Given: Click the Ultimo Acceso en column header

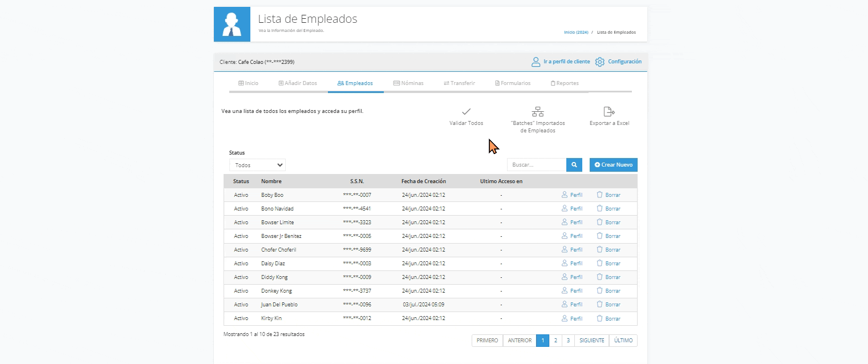Looking at the screenshot, I should [501, 181].
